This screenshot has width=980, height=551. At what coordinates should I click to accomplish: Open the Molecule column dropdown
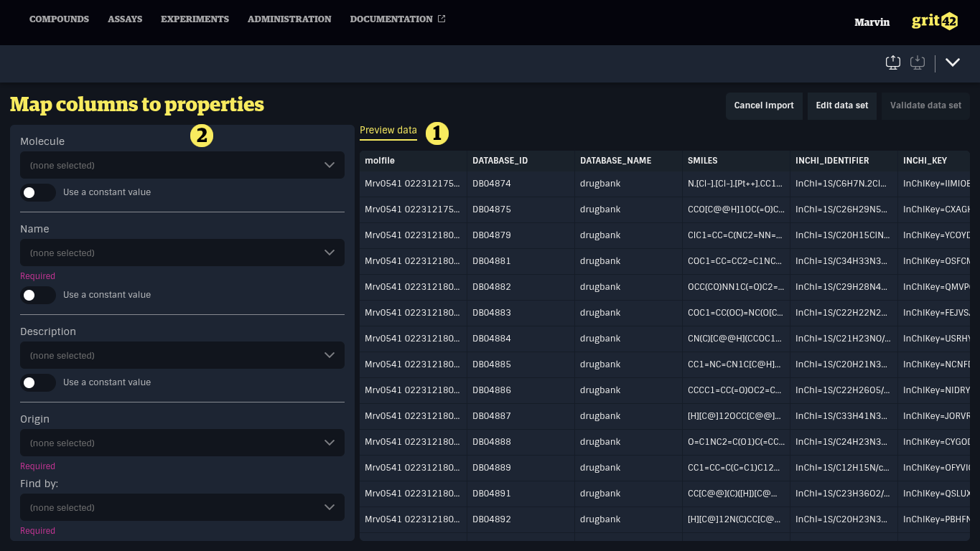tap(182, 165)
